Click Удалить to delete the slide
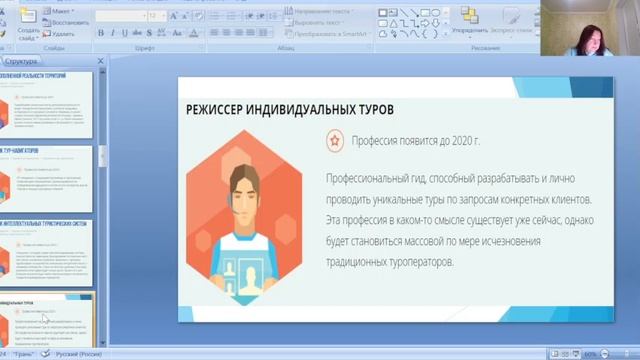The image size is (640, 360). pyautogui.click(x=59, y=34)
